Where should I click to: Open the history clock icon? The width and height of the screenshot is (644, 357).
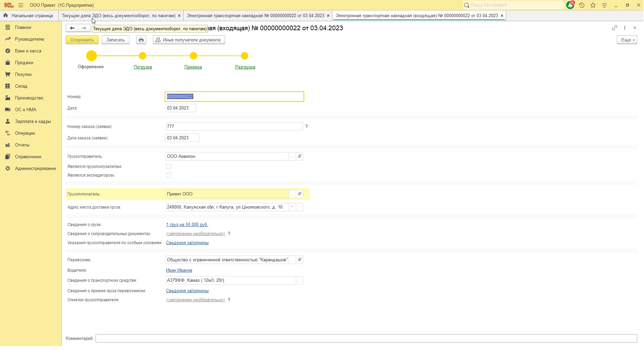pyautogui.click(x=582, y=5)
